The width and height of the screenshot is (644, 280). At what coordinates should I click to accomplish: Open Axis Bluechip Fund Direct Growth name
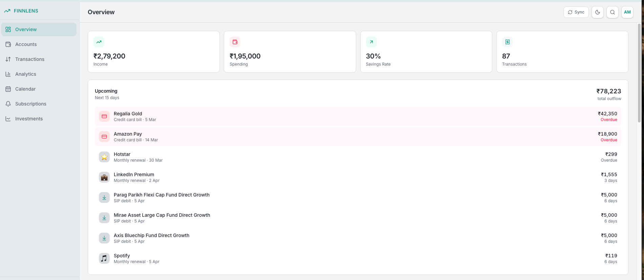point(151,235)
